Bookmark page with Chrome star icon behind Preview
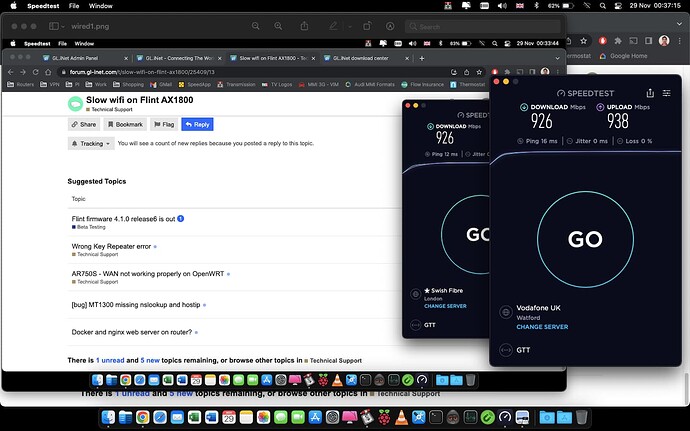Viewport: 690px width, 431px height. [x=584, y=41]
